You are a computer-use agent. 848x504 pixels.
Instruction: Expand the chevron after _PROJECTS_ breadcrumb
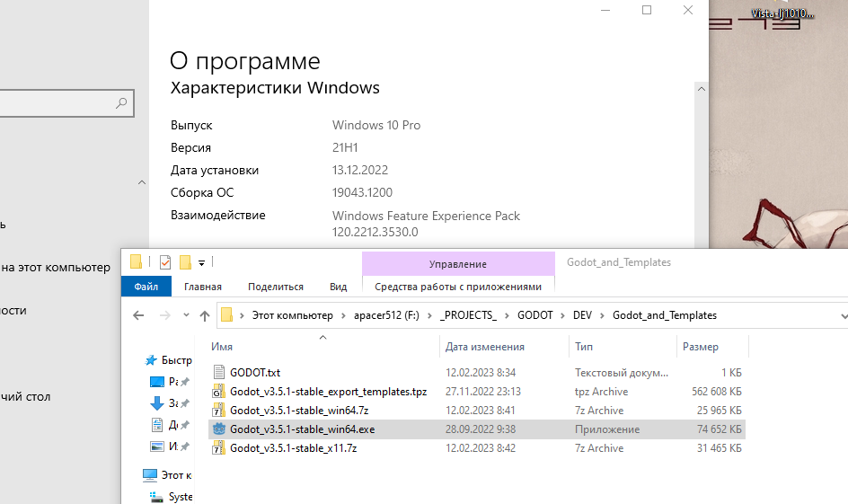[507, 315]
